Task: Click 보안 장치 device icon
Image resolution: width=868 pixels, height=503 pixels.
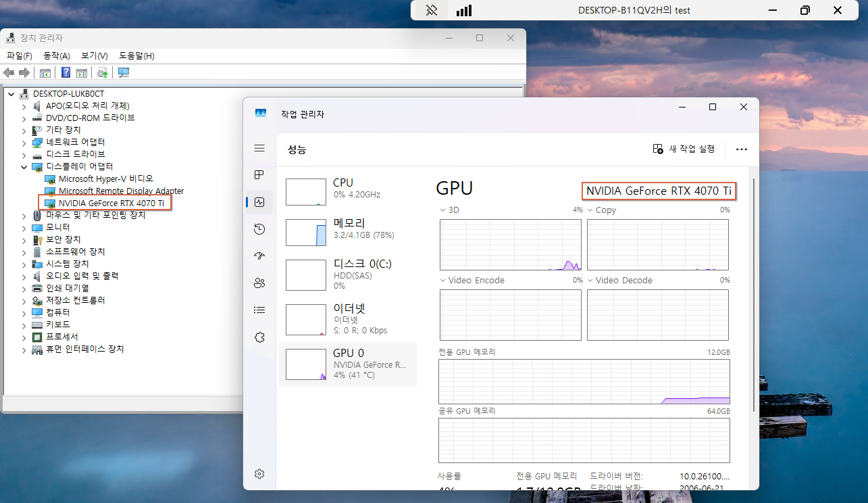Action: 38,239
